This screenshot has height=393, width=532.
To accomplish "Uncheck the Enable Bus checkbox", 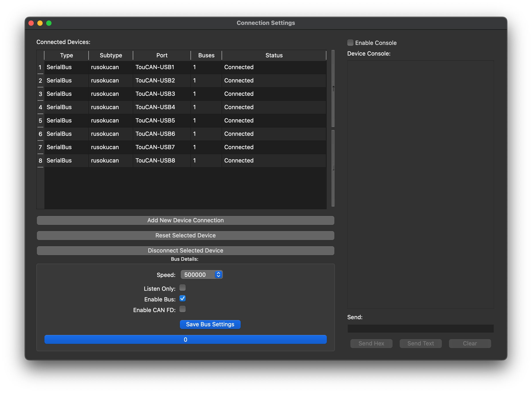I will click(x=183, y=299).
